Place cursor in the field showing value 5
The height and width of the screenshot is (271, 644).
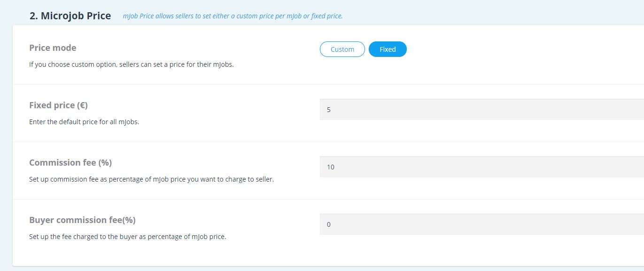(481, 110)
